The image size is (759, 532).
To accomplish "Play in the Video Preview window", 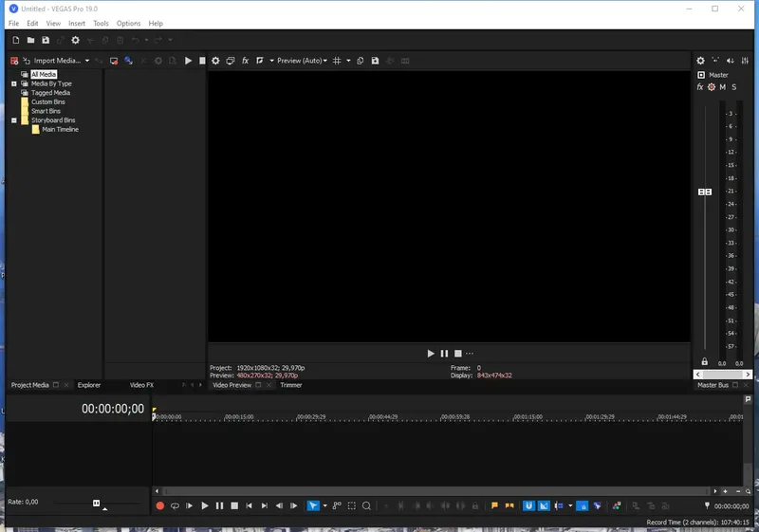I will tap(431, 354).
